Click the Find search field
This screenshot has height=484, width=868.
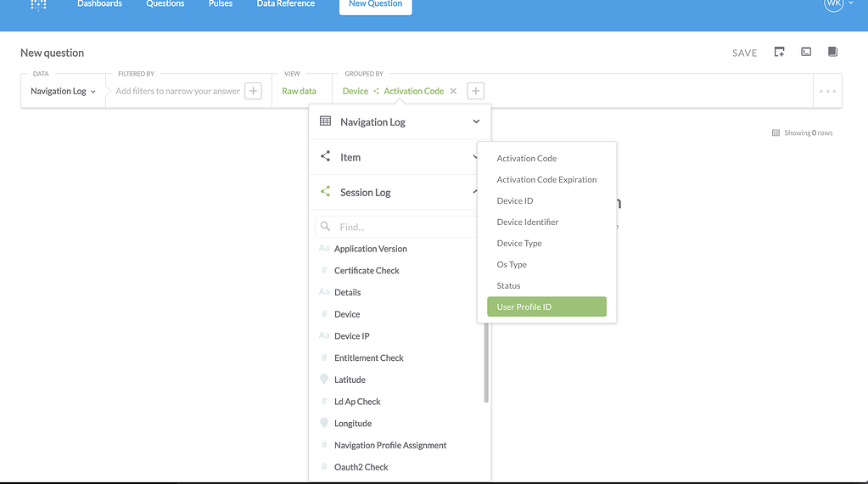[396, 227]
